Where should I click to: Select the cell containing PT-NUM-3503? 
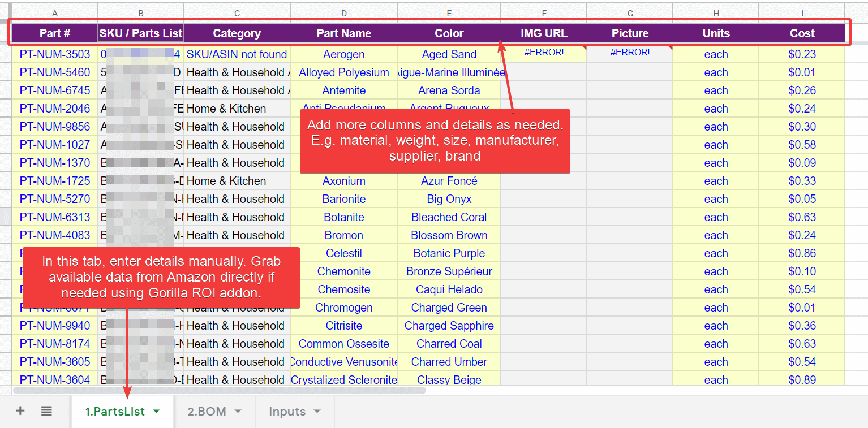click(x=54, y=54)
